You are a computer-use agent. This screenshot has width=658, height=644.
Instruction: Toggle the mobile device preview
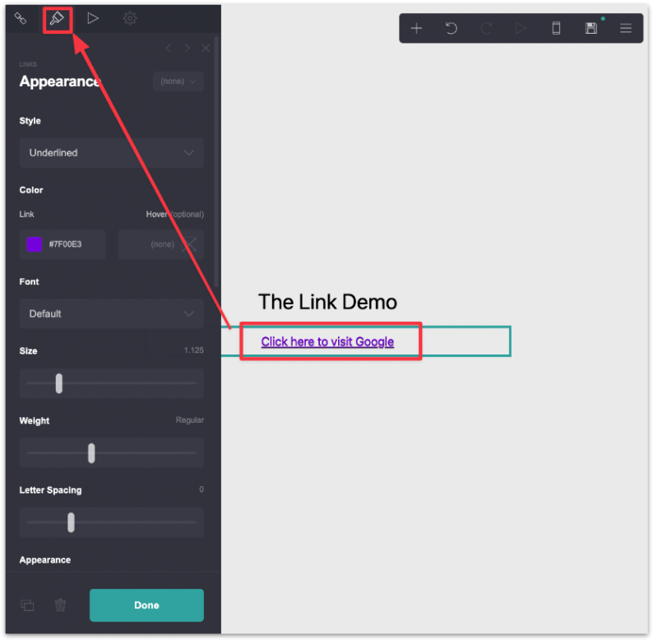(556, 27)
